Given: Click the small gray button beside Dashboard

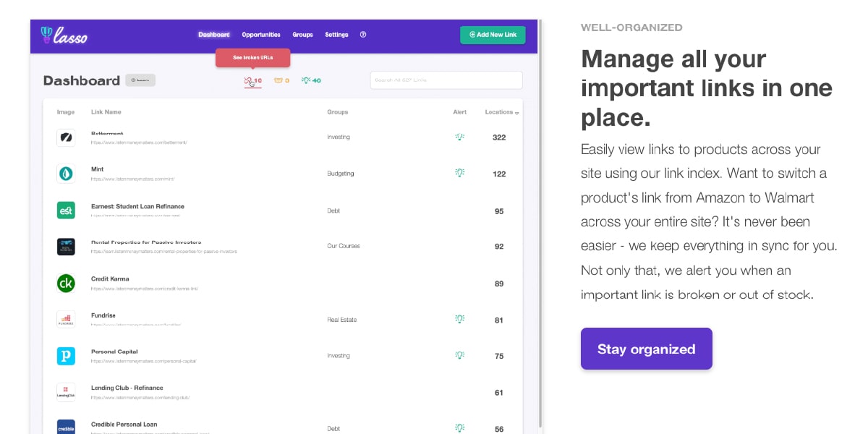Looking at the screenshot, I should 140,80.
